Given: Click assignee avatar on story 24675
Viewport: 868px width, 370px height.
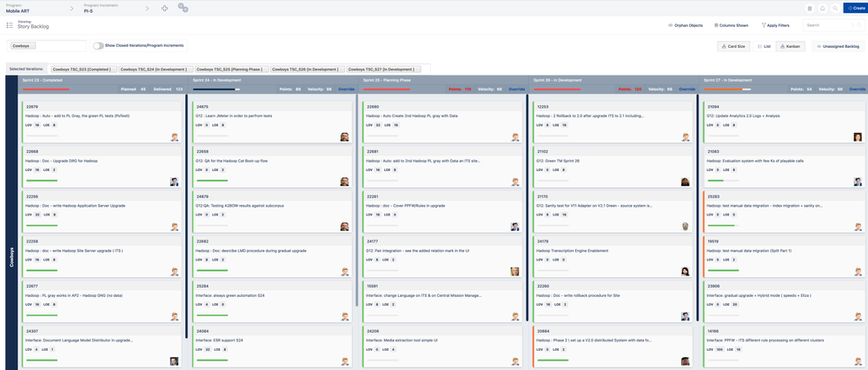Looking at the screenshot, I should pos(344,137).
